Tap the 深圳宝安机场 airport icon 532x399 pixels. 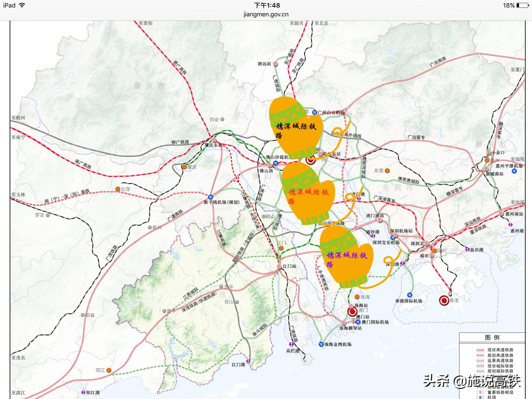click(x=393, y=238)
